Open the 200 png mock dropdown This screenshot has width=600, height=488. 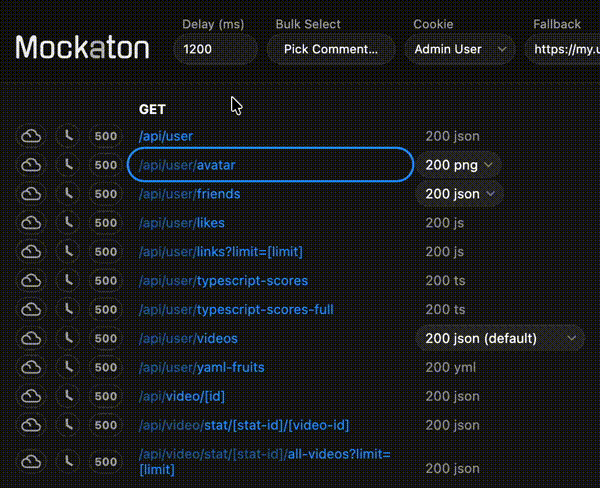[x=458, y=165]
